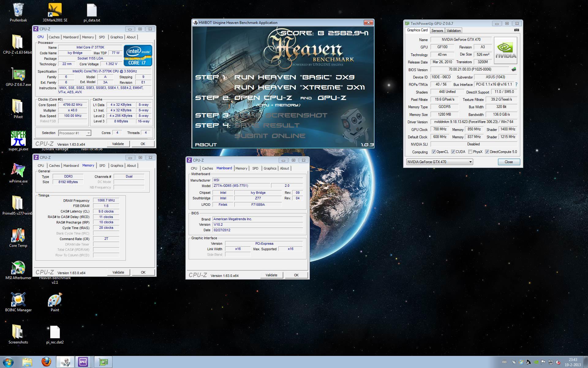
Task: Click Validate in top CPU-Z window
Action: coord(118,144)
